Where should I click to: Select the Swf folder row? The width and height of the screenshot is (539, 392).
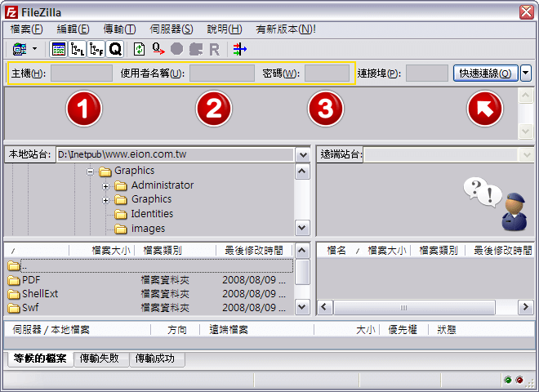pos(150,307)
